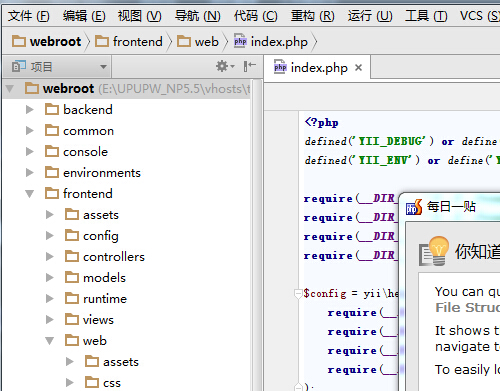Viewport: 500px width, 391px height.
Task: Expand the controllers folder arrow
Action: coord(50,257)
